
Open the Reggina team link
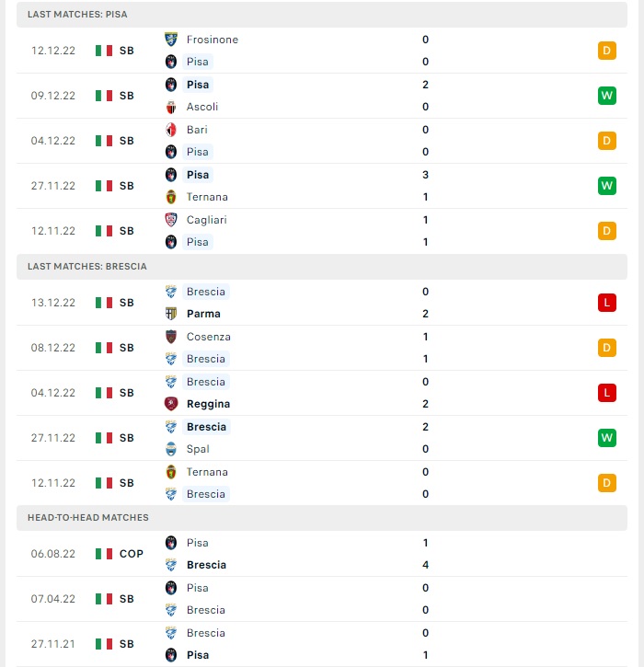pyautogui.click(x=208, y=404)
